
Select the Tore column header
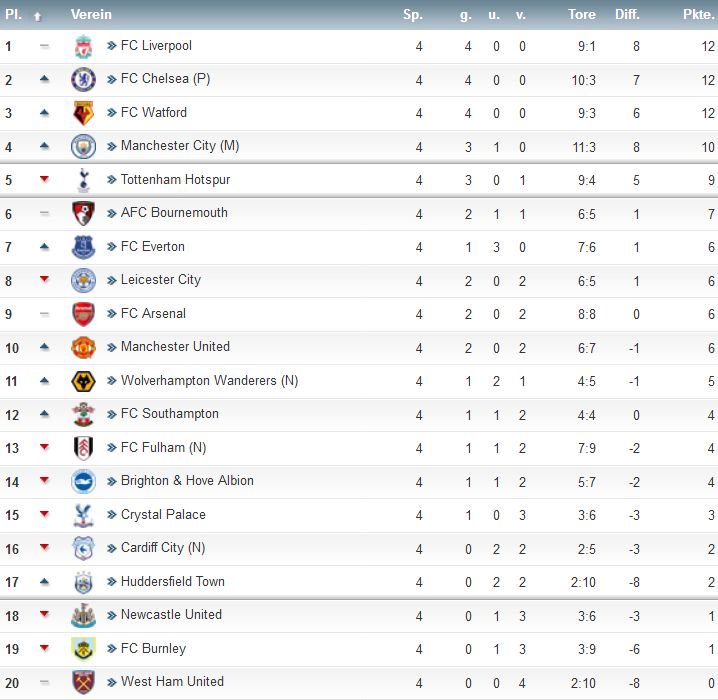582,14
